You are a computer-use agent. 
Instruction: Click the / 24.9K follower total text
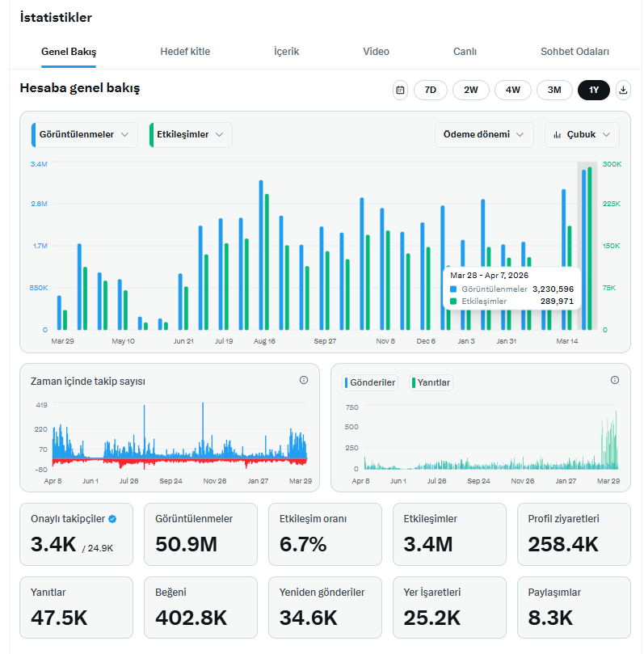(98, 548)
